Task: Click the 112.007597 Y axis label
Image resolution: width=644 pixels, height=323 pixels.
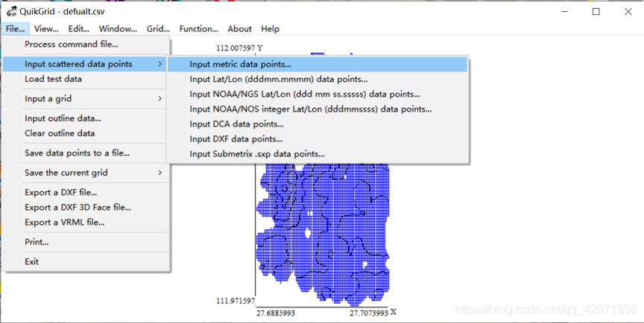Action: click(239, 48)
